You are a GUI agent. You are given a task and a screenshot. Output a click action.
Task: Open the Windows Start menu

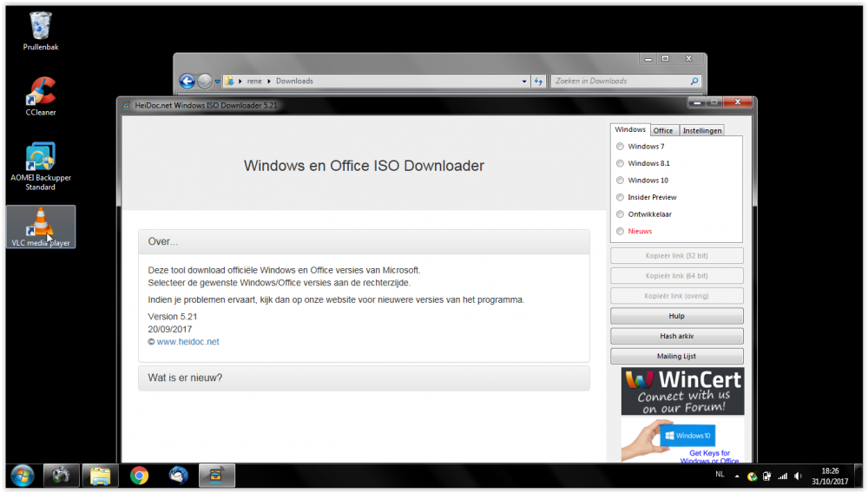pos(23,476)
